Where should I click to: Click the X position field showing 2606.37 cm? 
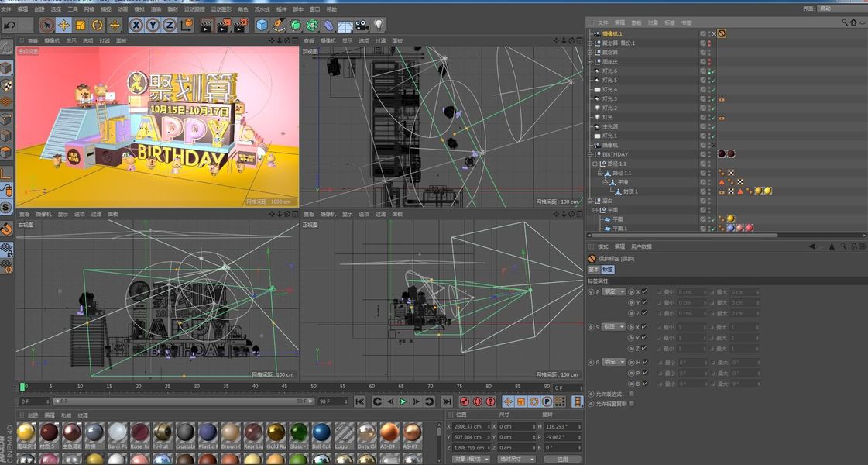pyautogui.click(x=472, y=426)
